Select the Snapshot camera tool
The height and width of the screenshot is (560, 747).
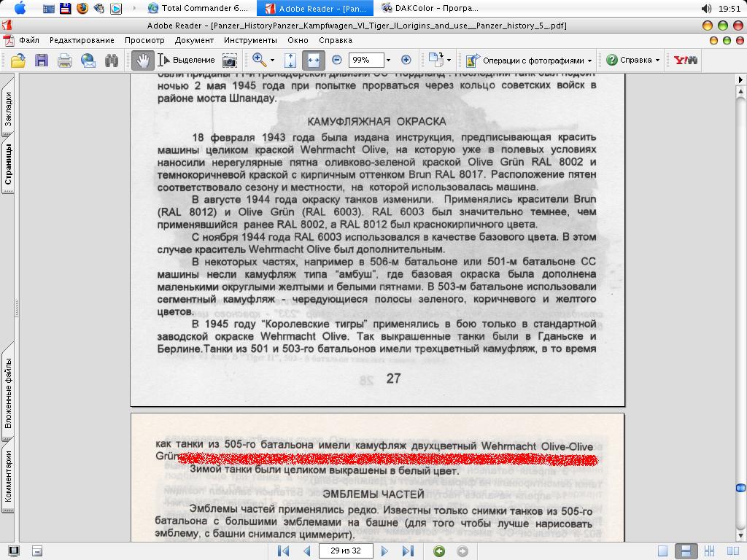[x=230, y=61]
